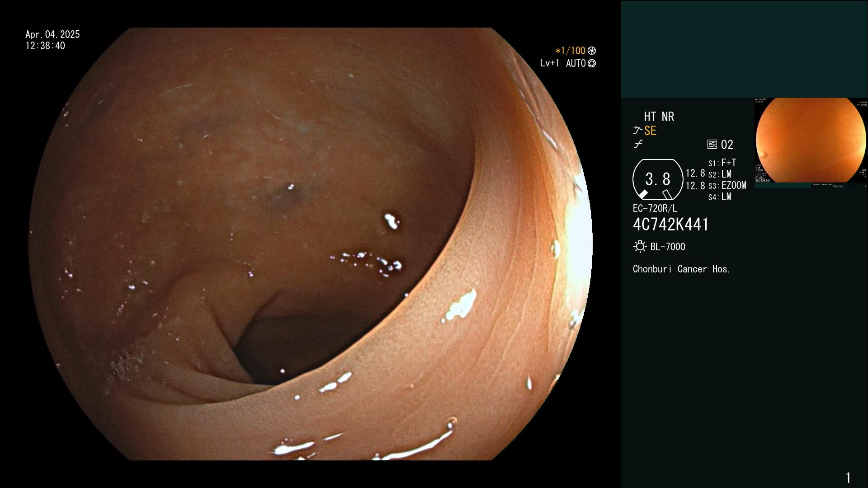Click the live endoscope image view
The height and width of the screenshot is (488, 868).
(x=311, y=244)
